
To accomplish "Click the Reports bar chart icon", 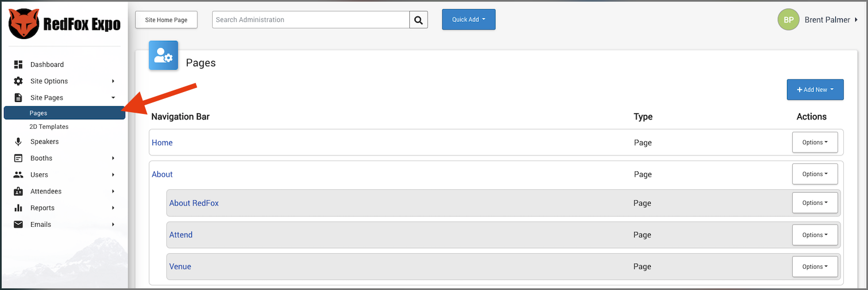I will point(18,208).
